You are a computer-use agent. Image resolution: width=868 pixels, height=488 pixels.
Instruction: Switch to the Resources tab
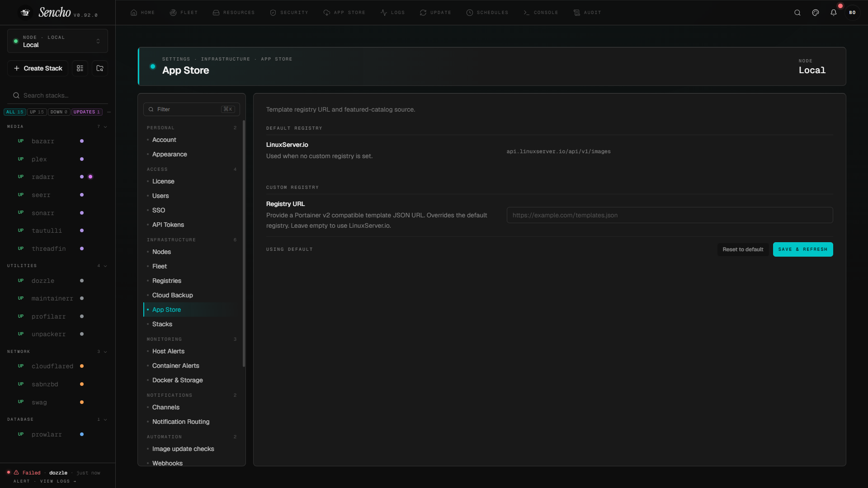coord(233,13)
